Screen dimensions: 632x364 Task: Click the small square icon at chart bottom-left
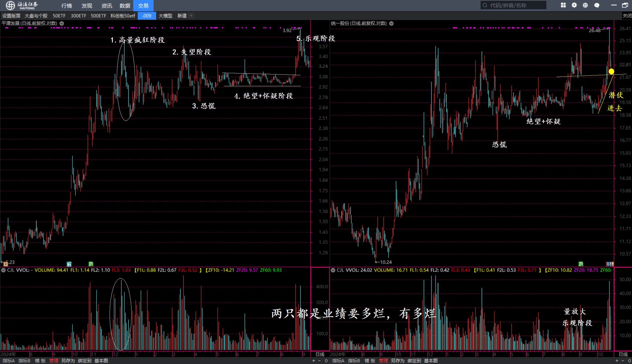tap(6, 264)
